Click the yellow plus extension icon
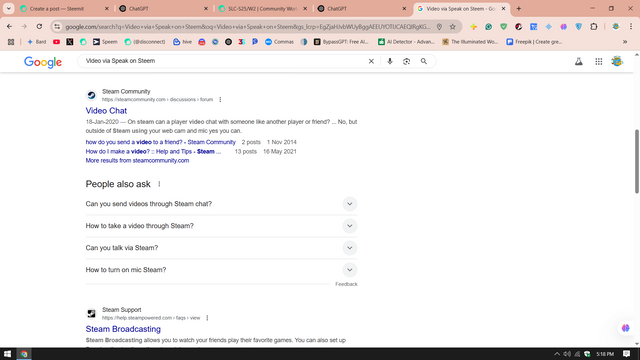Image resolution: width=640 pixels, height=360 pixels. click(x=473, y=27)
